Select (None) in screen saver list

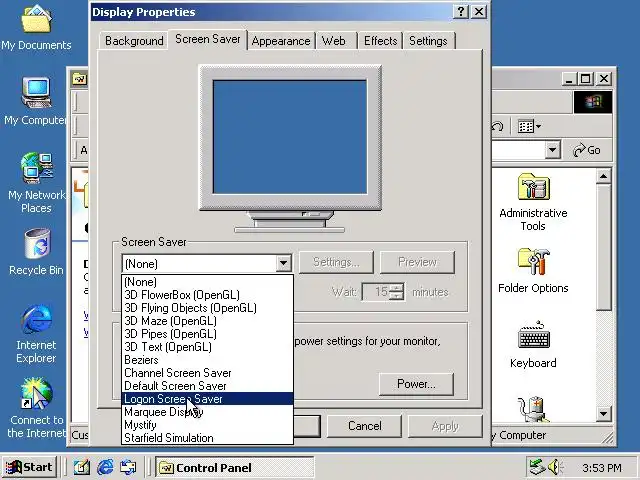click(207, 282)
